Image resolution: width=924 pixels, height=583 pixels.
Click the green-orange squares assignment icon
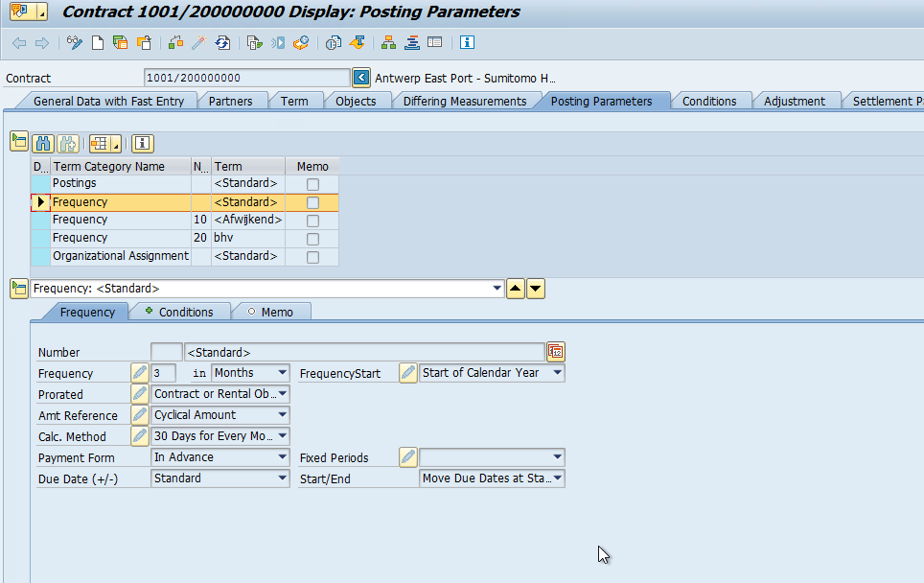pos(175,42)
